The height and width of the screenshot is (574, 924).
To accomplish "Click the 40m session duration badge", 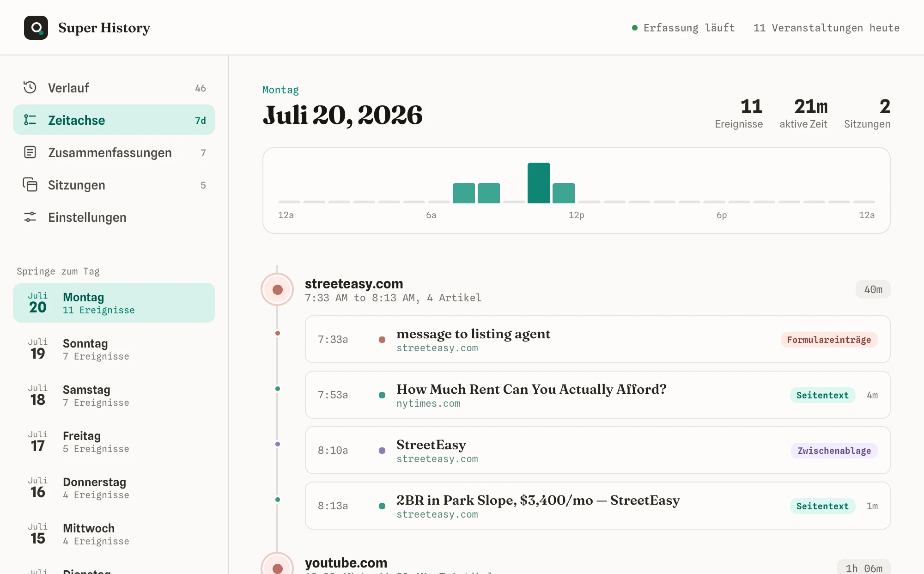I will 873,289.
